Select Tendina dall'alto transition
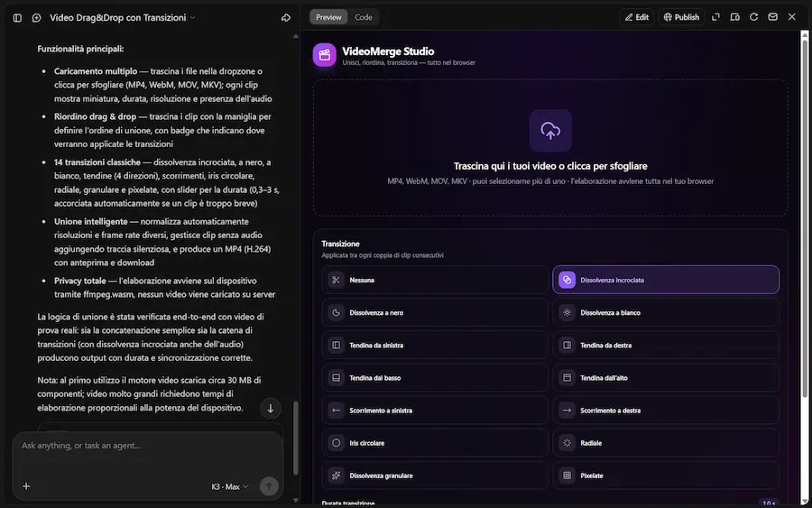This screenshot has width=812, height=508. [x=666, y=377]
